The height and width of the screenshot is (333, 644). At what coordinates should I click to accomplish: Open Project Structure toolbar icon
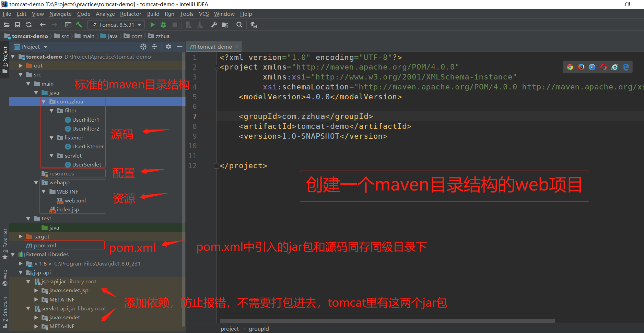point(225,25)
